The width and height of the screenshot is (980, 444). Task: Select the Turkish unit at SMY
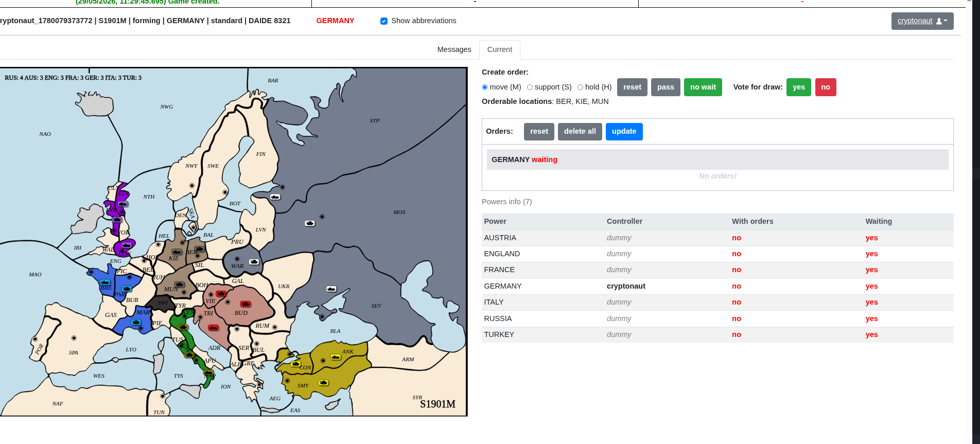(323, 383)
